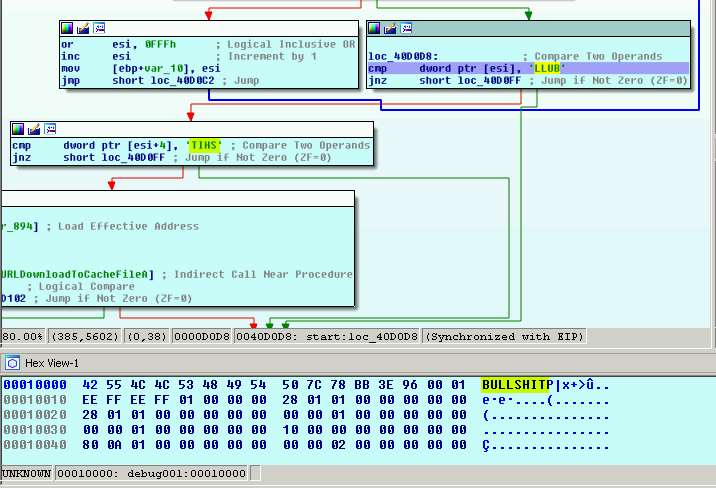Click hex row address 00010040

35,445
